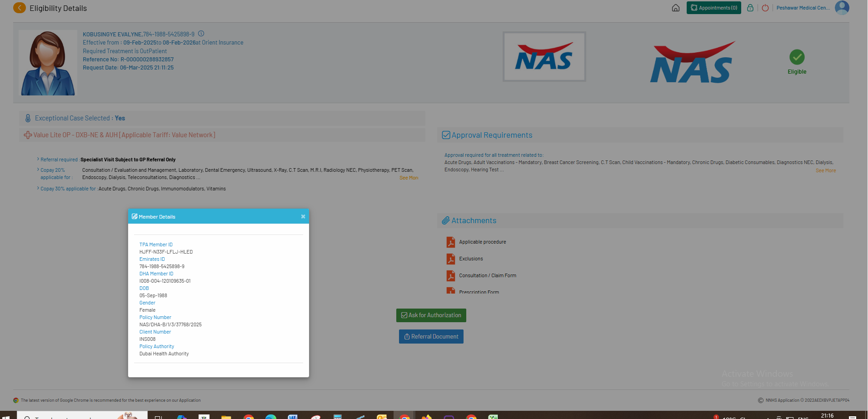
Task: Click See More under Approval Requirements
Action: click(826, 171)
